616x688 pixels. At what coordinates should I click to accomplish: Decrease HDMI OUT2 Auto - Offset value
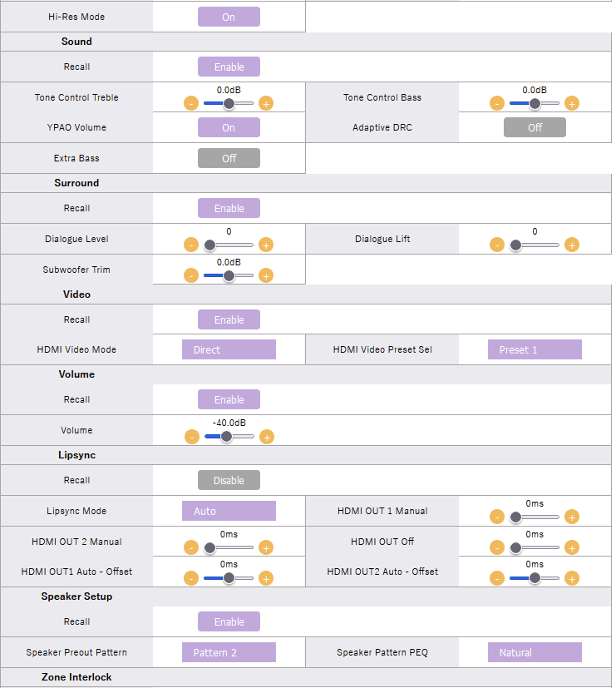point(497,578)
